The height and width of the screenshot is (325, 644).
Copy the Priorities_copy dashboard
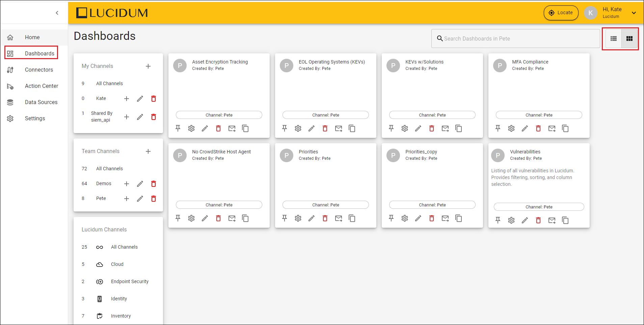click(459, 218)
